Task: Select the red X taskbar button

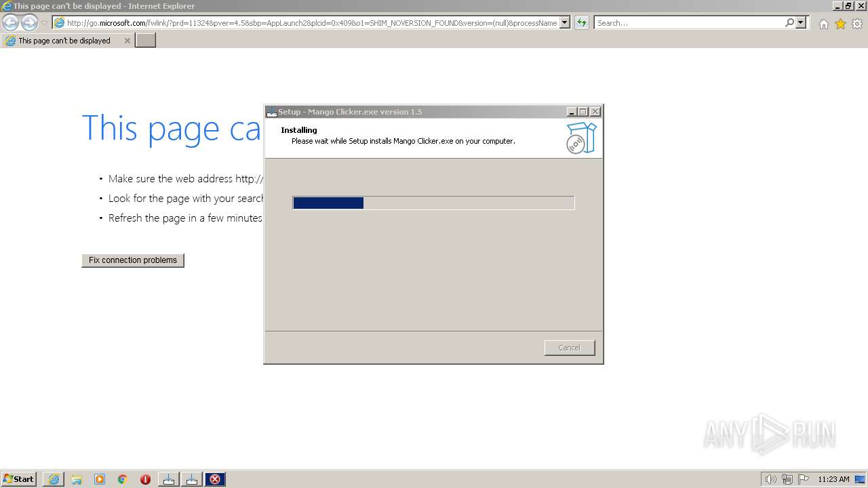Action: click(215, 479)
